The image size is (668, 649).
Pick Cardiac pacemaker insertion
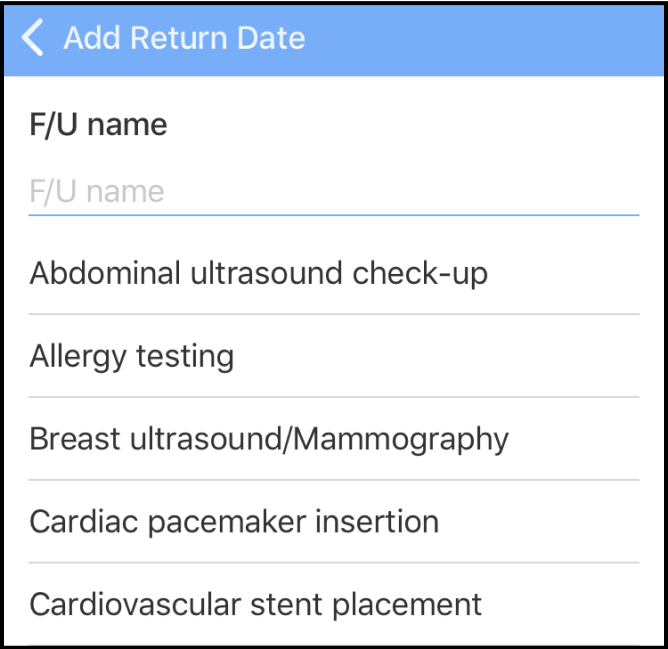234,521
